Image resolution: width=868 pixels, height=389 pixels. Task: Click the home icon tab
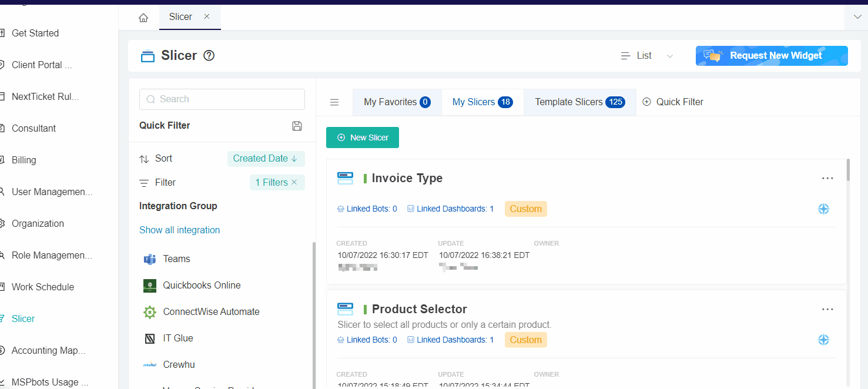143,18
